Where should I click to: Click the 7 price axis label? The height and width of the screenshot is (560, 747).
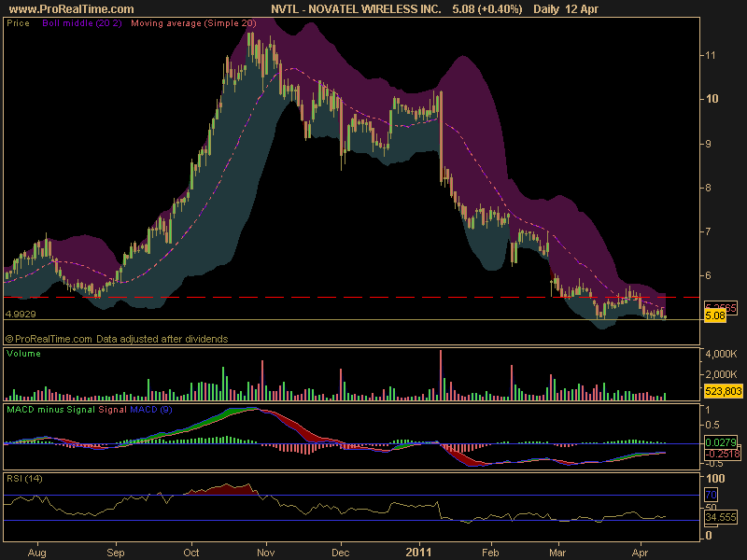[x=708, y=231]
